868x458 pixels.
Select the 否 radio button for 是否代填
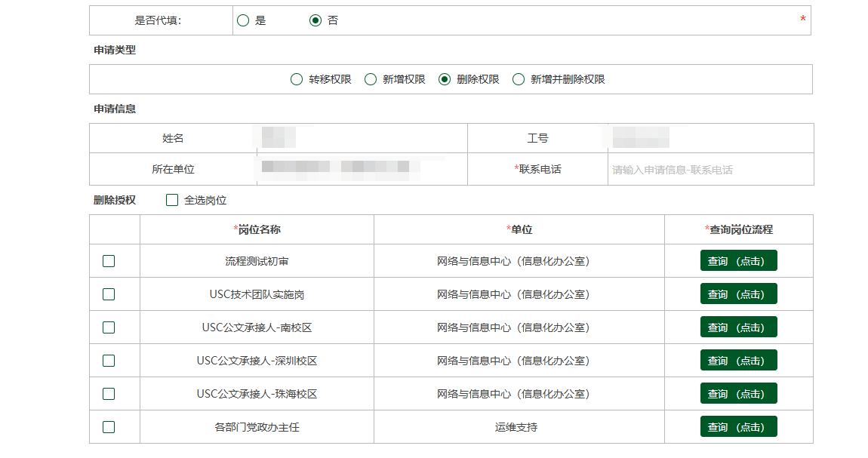315,20
